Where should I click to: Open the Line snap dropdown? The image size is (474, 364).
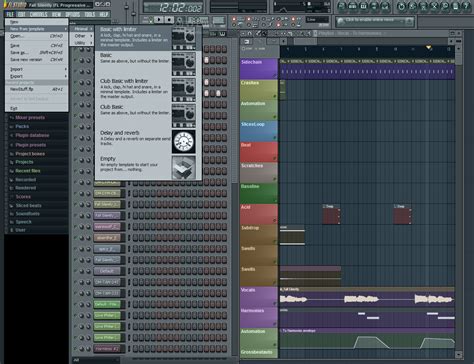pos(317,20)
